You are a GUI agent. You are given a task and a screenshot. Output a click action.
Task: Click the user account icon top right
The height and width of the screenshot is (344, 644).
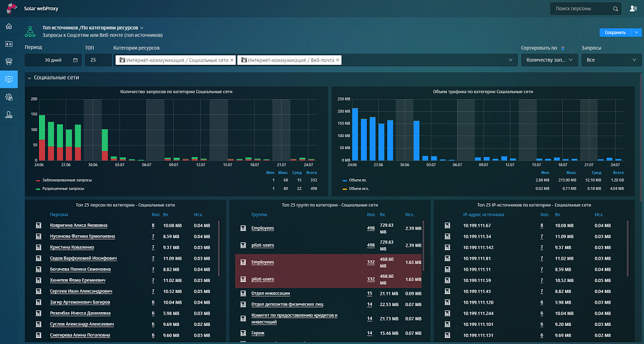pyautogui.click(x=633, y=8)
